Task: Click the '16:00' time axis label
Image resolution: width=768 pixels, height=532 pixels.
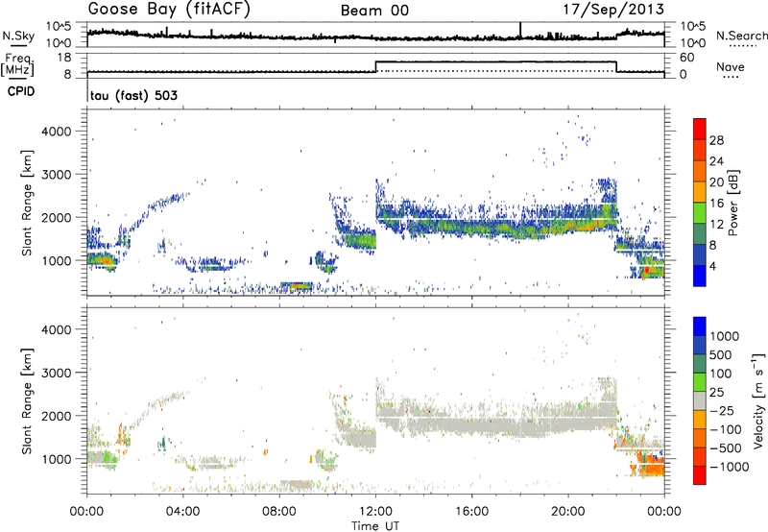Action: click(471, 512)
